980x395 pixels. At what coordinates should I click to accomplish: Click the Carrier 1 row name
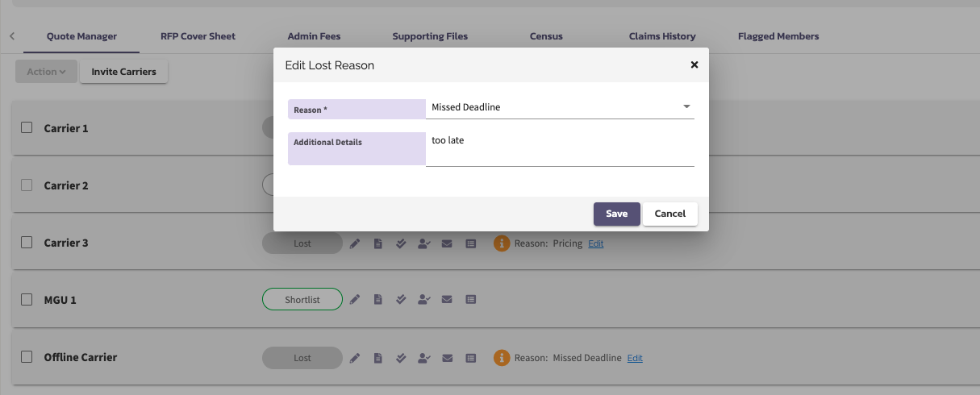tap(66, 128)
